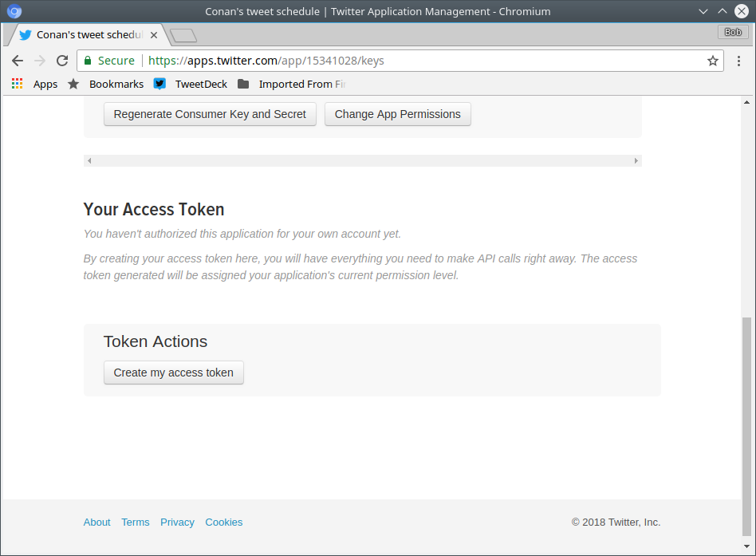
Task: Click the green Secure padlock icon
Action: [88, 61]
